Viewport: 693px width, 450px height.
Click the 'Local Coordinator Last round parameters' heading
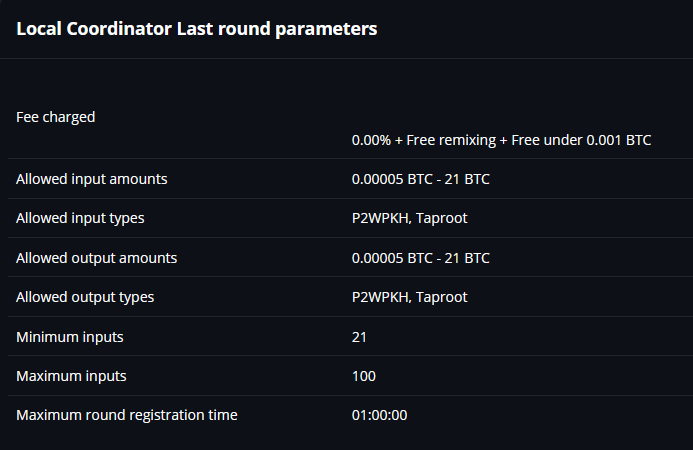[196, 29]
